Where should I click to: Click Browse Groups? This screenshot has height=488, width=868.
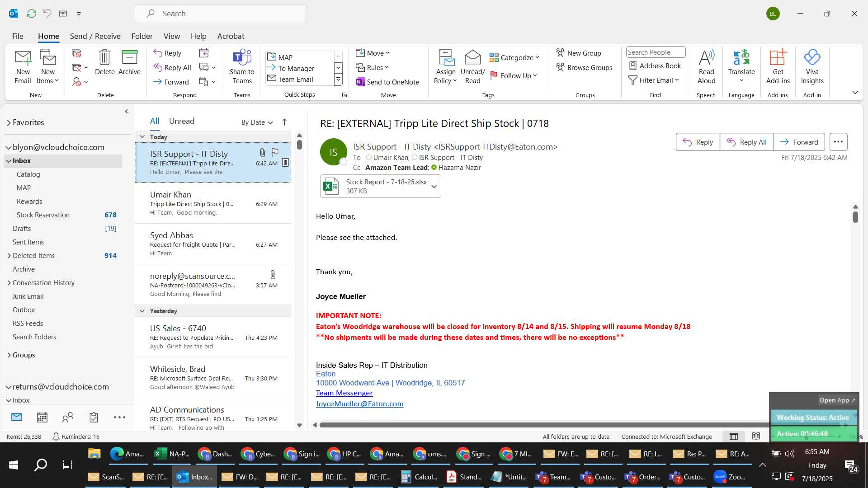pyautogui.click(x=584, y=67)
